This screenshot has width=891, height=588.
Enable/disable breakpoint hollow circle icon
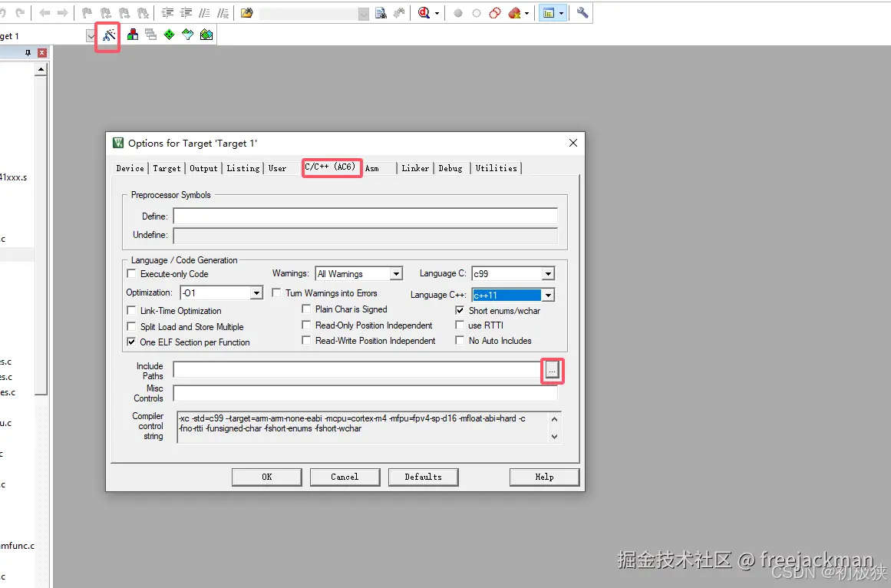[x=477, y=13]
